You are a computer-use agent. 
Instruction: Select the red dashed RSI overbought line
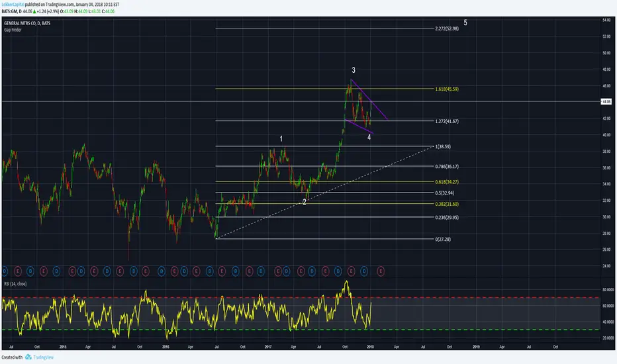click(301, 298)
